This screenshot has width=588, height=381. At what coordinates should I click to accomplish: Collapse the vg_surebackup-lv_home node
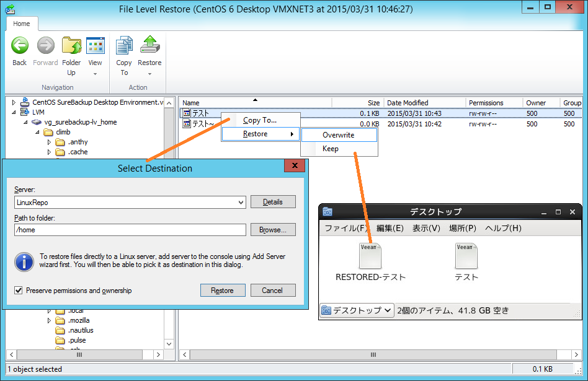pos(25,122)
